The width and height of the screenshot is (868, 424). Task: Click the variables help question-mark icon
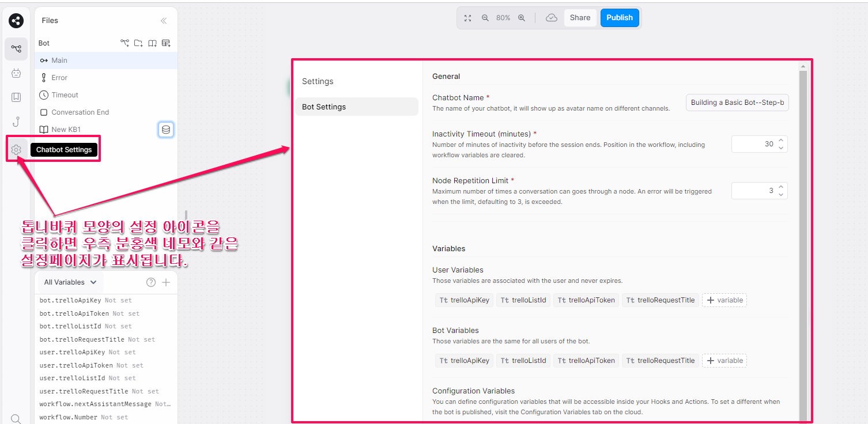point(151,282)
